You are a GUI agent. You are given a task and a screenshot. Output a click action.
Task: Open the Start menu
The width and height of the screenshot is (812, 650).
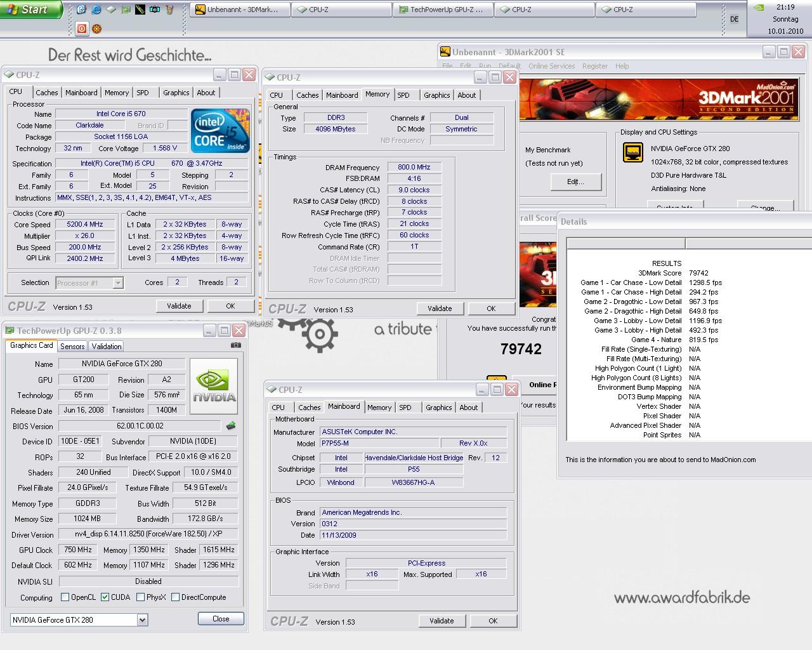pos(30,10)
